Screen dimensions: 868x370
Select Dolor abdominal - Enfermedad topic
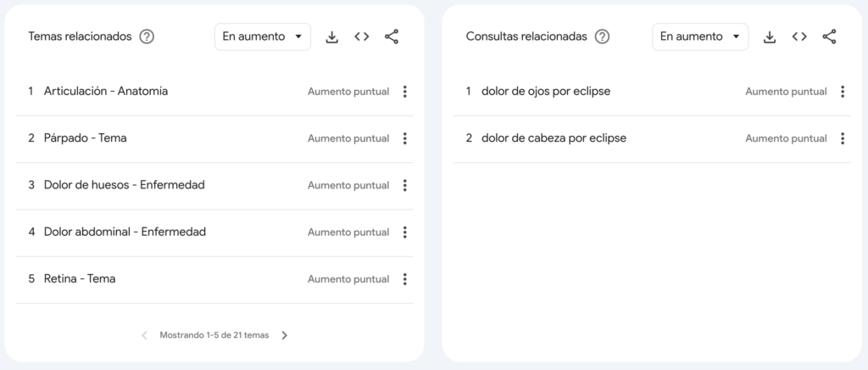(x=125, y=232)
